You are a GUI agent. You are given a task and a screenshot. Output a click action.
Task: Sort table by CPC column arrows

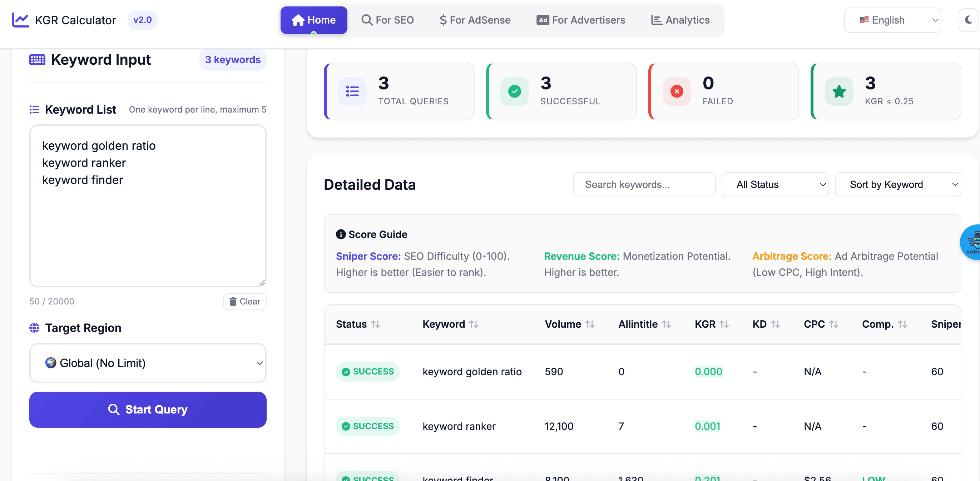[833, 324]
